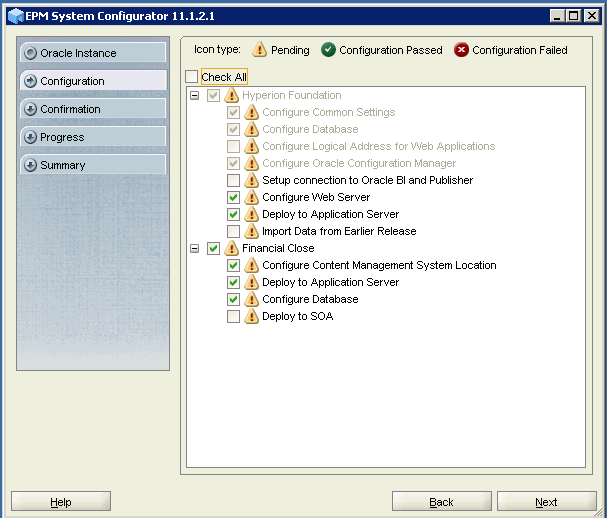Click pending icon beside Configure Logical Address
This screenshot has height=518, width=607.
pyautogui.click(x=252, y=146)
